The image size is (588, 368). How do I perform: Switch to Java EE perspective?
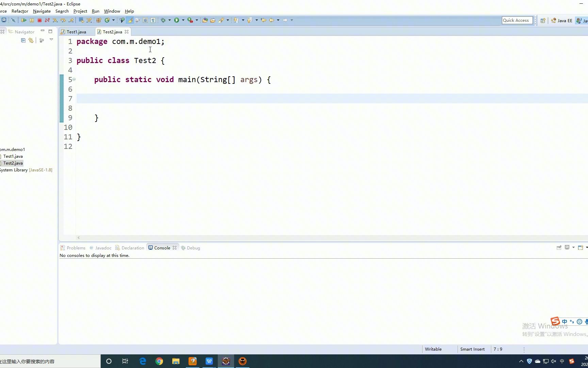coord(562,20)
